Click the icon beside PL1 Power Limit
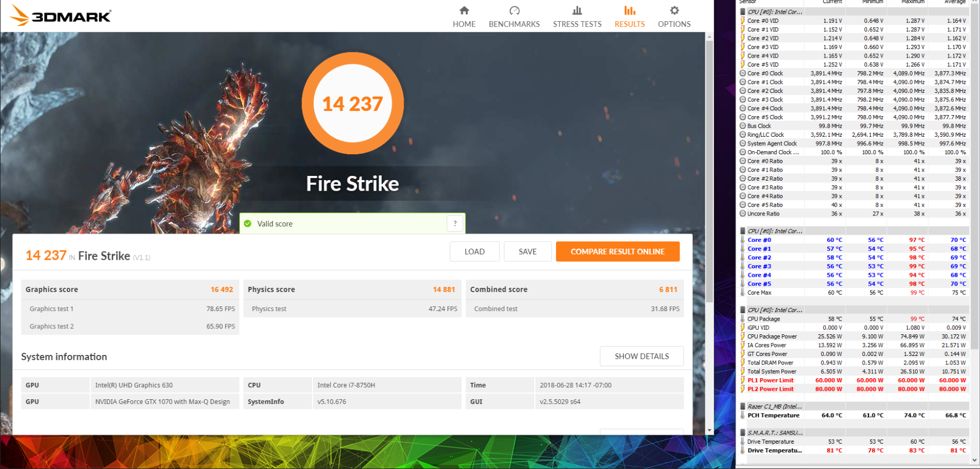The width and height of the screenshot is (980, 469). pyautogui.click(x=743, y=380)
